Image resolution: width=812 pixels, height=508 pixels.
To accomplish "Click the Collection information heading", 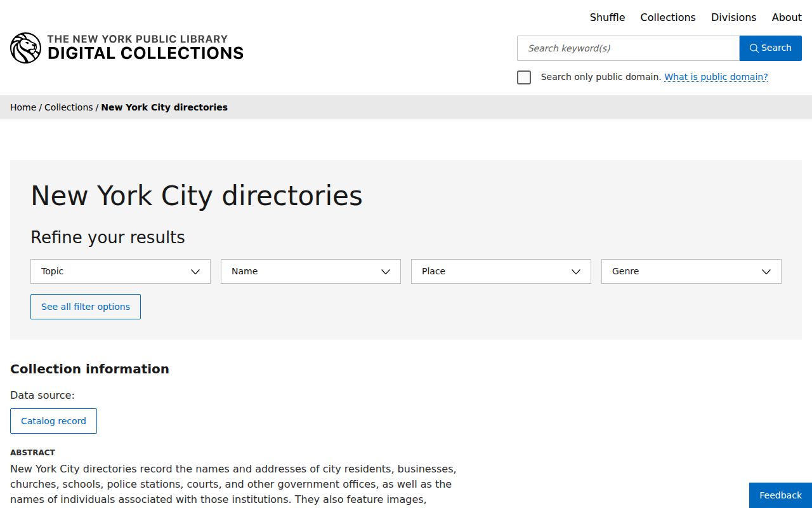I will tap(89, 369).
